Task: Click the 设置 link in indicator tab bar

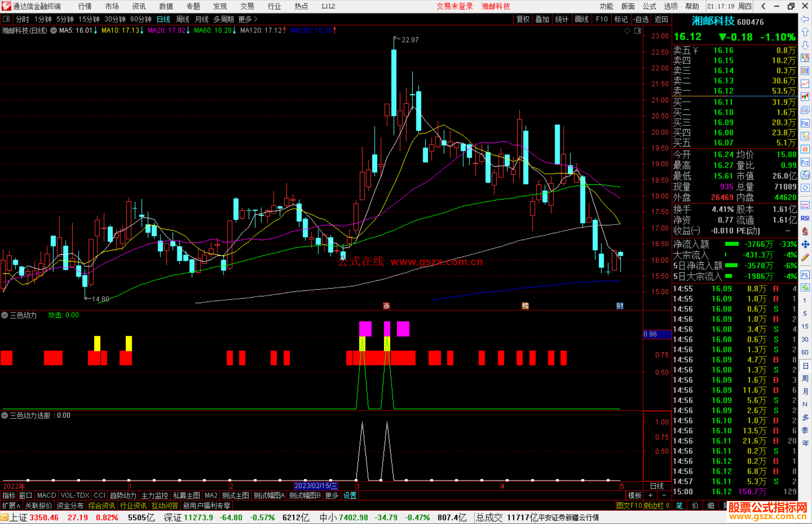Action: (350, 495)
